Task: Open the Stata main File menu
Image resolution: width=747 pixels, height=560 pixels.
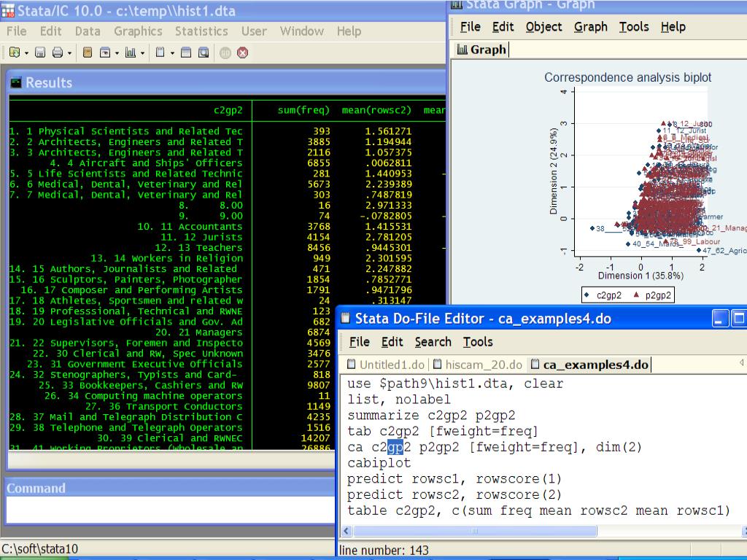Action: tap(17, 31)
